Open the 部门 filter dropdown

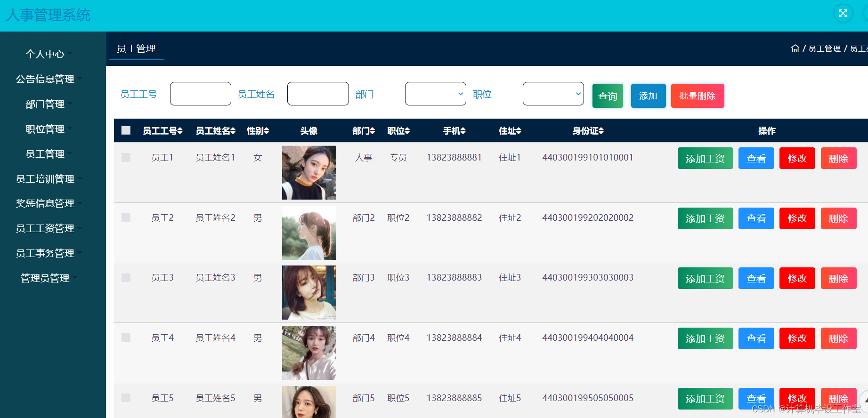coord(436,94)
